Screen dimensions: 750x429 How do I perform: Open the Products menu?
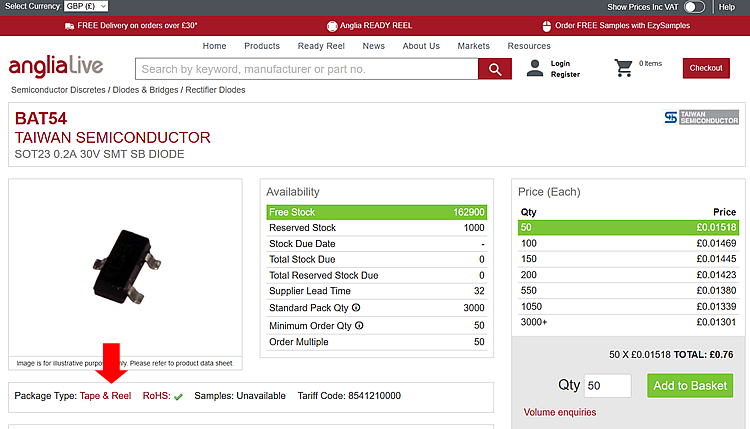(262, 46)
